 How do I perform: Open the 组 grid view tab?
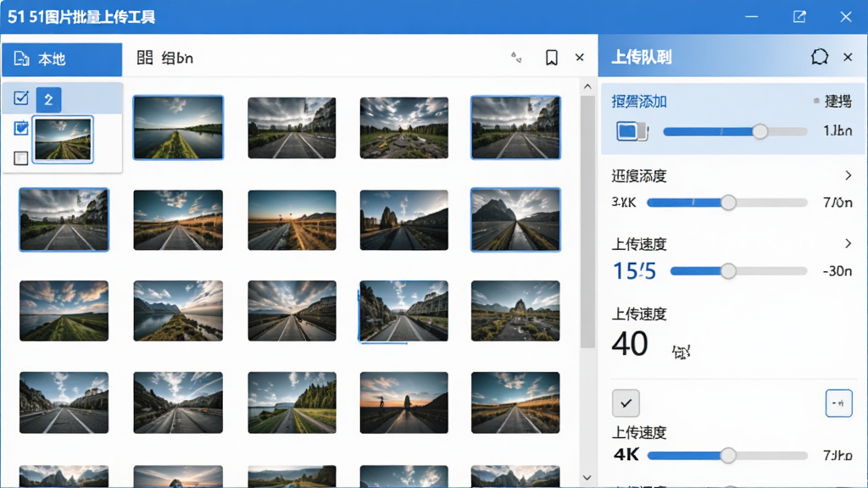pyautogui.click(x=165, y=58)
